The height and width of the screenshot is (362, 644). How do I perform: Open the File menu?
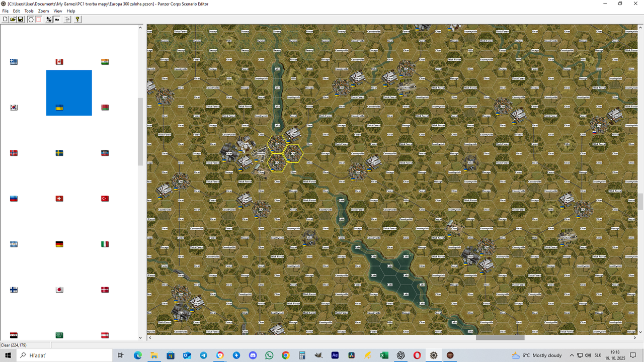click(x=6, y=11)
